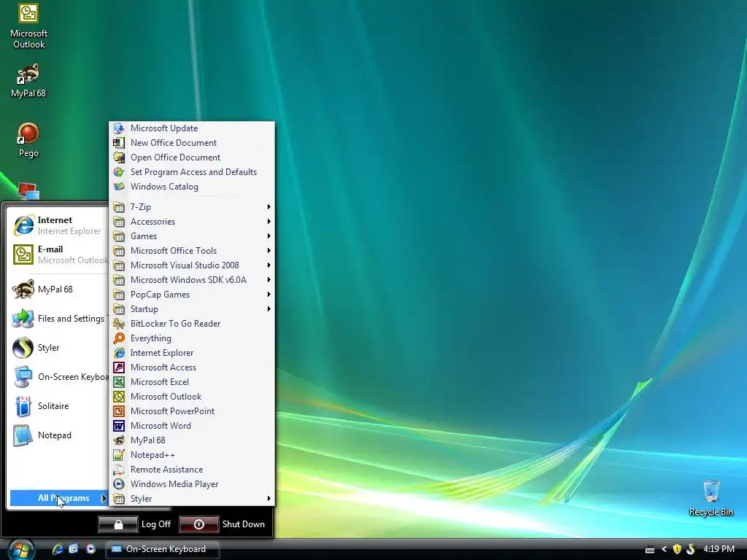Launch Microsoft Access
The image size is (747, 560).
192,367
